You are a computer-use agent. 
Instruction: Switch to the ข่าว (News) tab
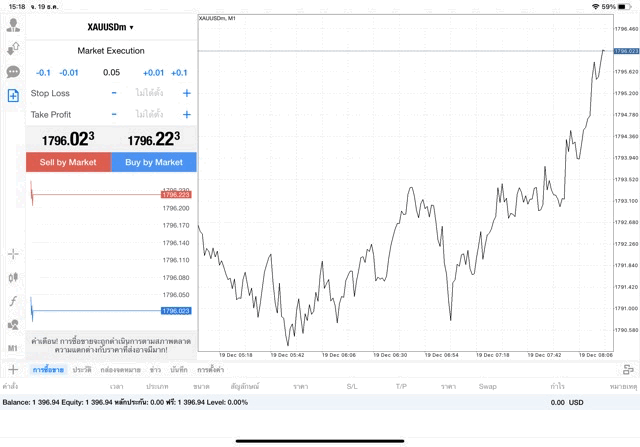coord(155,370)
